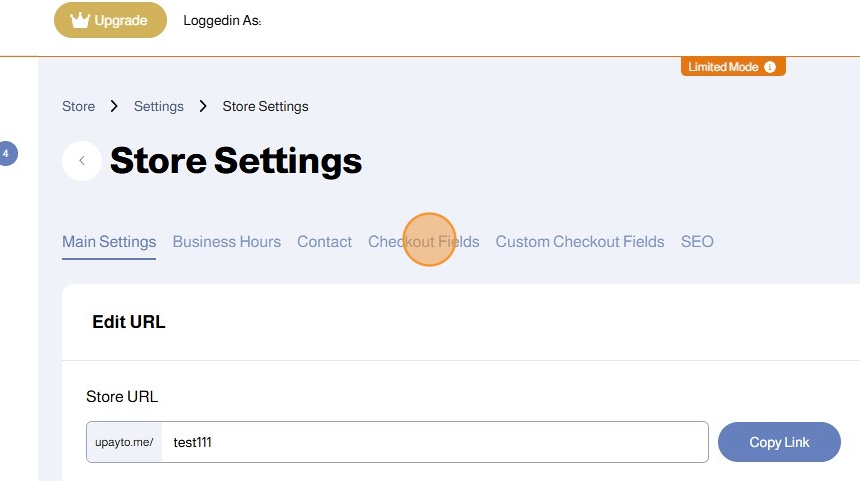
Task: Click the crown Upgrade button
Action: click(x=110, y=20)
